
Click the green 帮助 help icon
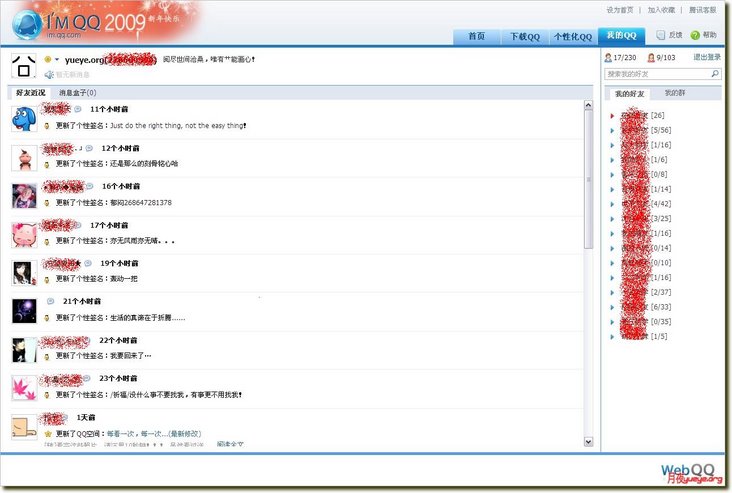click(695, 35)
